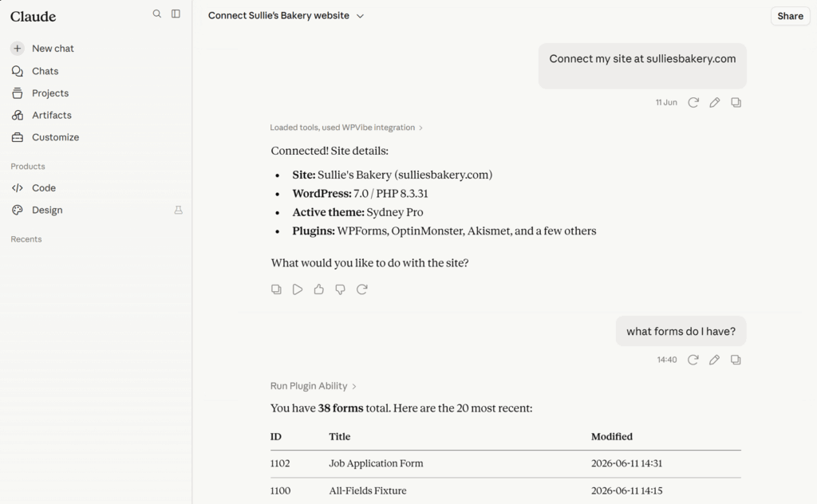Screen dimensions: 817x504
Task: Open search with the magnifier icon
Action: tap(157, 14)
